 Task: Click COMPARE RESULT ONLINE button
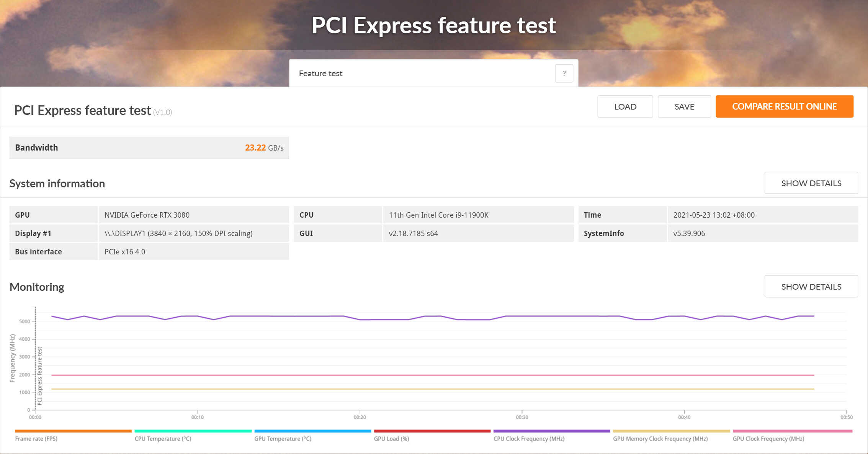(x=785, y=107)
